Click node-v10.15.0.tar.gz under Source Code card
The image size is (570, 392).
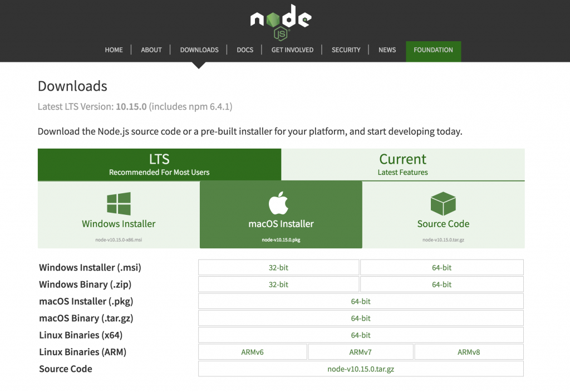point(443,239)
